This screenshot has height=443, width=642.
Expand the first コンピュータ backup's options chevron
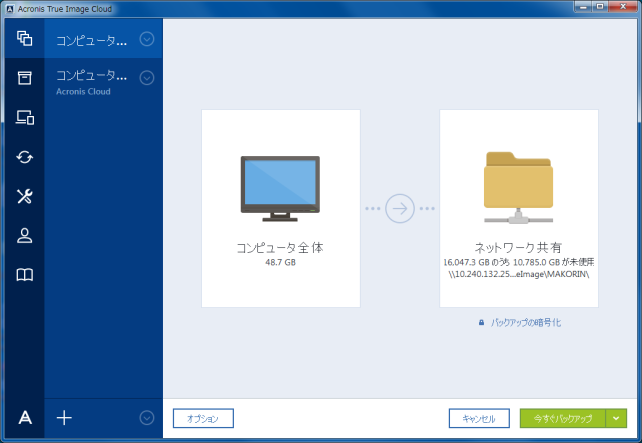click(147, 39)
